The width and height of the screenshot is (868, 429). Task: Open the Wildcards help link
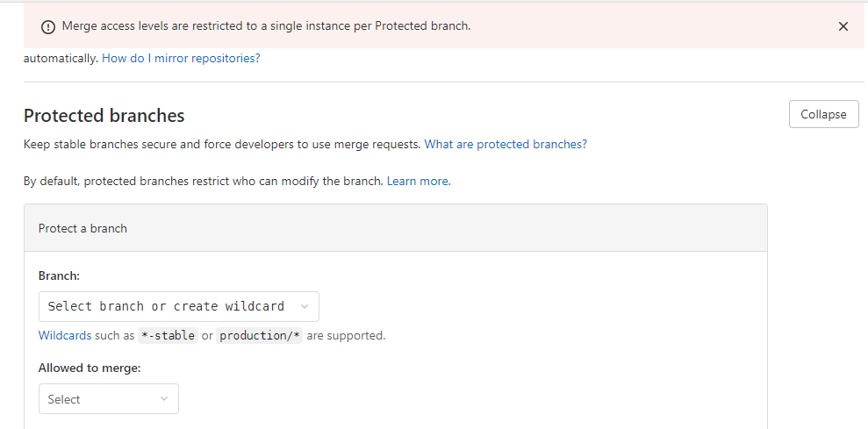tap(65, 335)
